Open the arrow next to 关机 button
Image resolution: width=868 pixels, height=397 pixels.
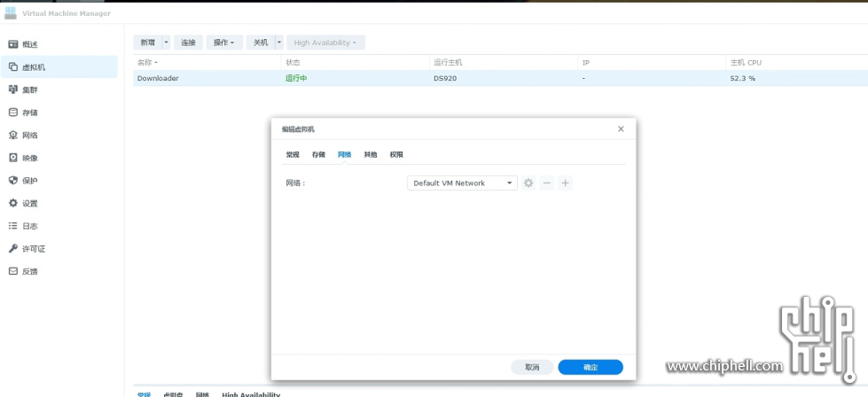click(279, 43)
